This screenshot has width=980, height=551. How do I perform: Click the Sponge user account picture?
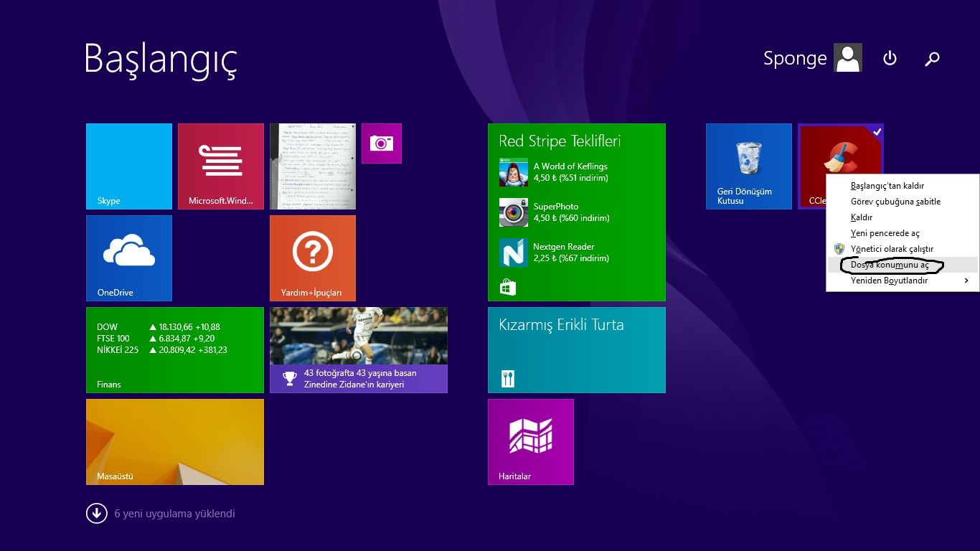848,57
